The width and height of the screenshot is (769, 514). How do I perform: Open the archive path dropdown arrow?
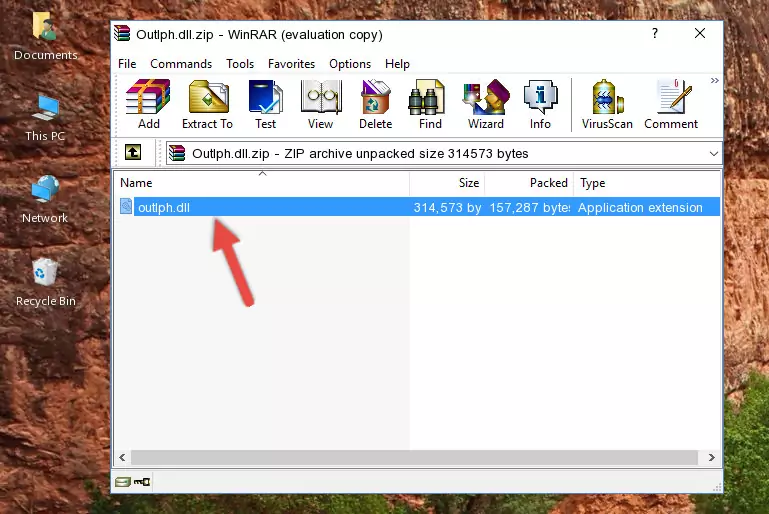(x=714, y=154)
